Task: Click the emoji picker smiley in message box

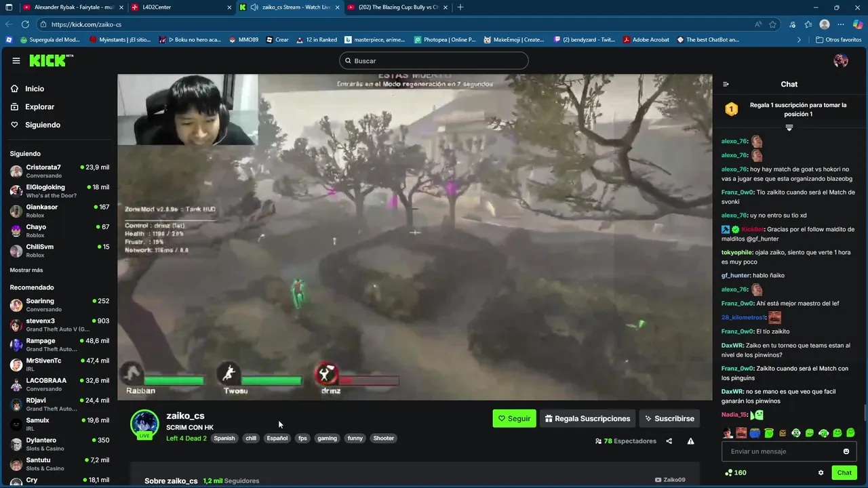Action: coord(846,451)
